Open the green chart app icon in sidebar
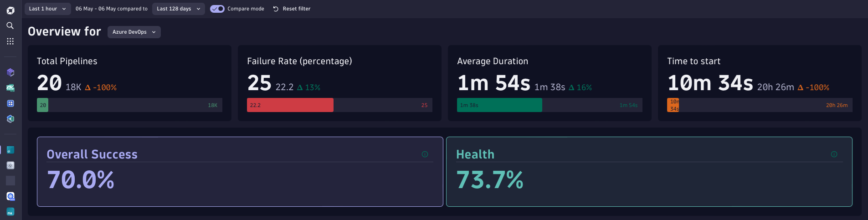This screenshot has width=868, height=220. 10,88
